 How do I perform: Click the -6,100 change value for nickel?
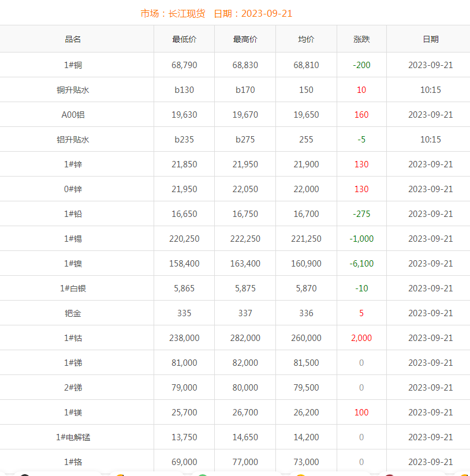point(361,264)
